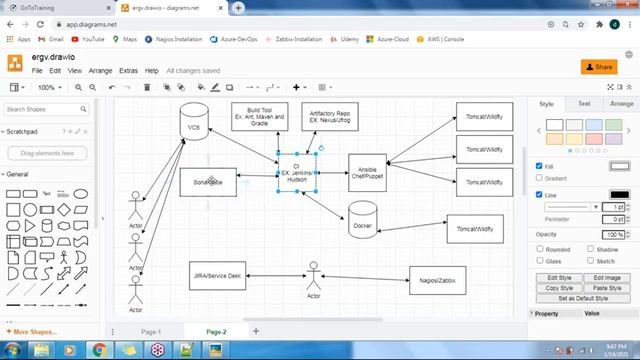Collapse the toolbar with double chevron

629,87
